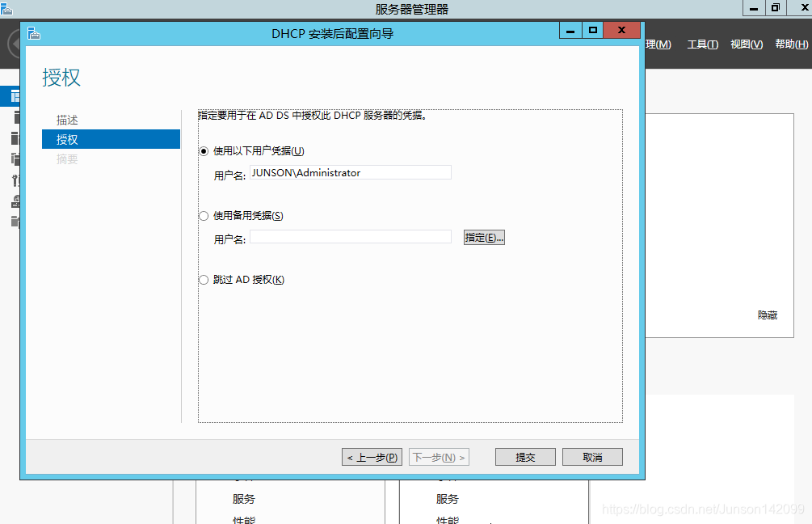Open 帮助(H) menu in Server Manager
This screenshot has height=524, width=812.
(791, 44)
